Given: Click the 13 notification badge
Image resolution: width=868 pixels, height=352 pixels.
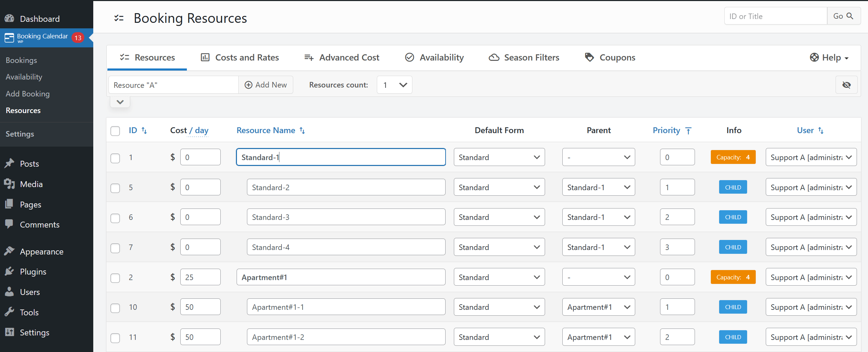Looking at the screenshot, I should [x=78, y=38].
